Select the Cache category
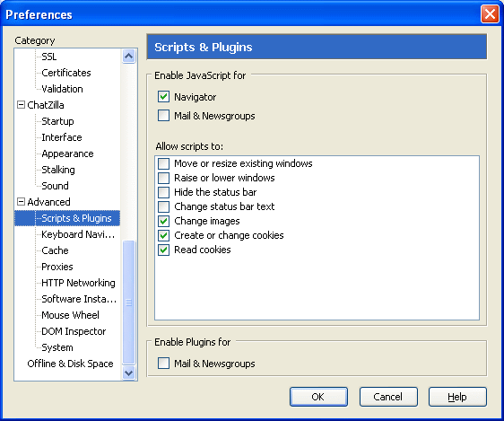 click(55, 250)
